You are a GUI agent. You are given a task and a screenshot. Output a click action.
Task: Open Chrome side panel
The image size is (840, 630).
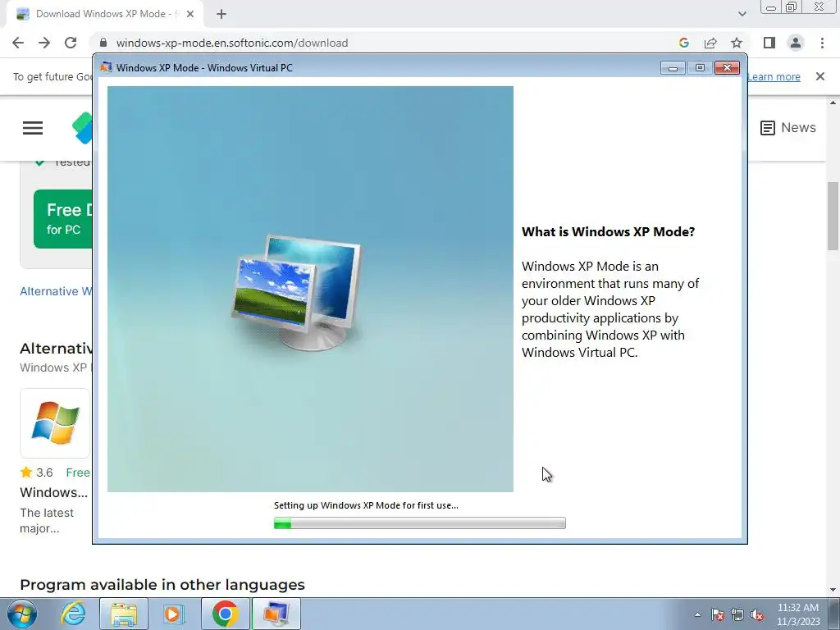point(769,43)
